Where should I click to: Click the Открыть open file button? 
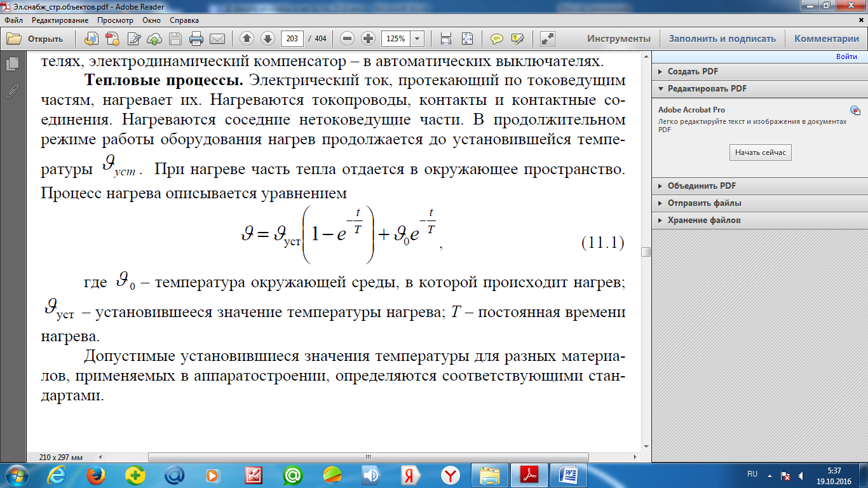tap(36, 39)
